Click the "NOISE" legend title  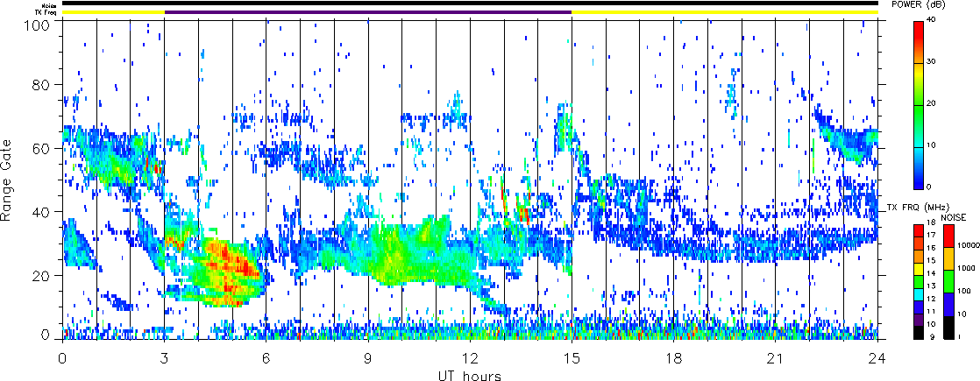pyautogui.click(x=953, y=215)
